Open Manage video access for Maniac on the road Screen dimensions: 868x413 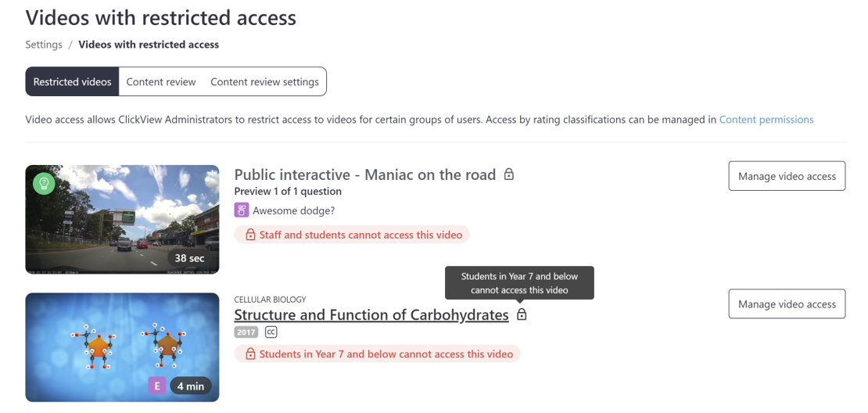coord(787,176)
